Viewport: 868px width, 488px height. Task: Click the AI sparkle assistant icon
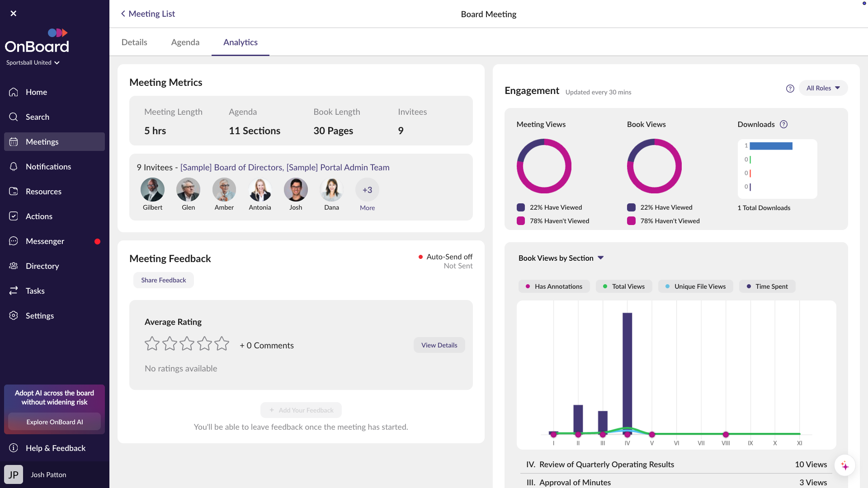[x=844, y=465]
